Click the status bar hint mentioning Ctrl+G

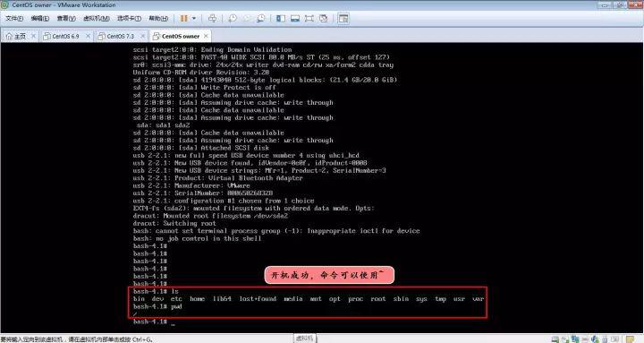point(76,339)
